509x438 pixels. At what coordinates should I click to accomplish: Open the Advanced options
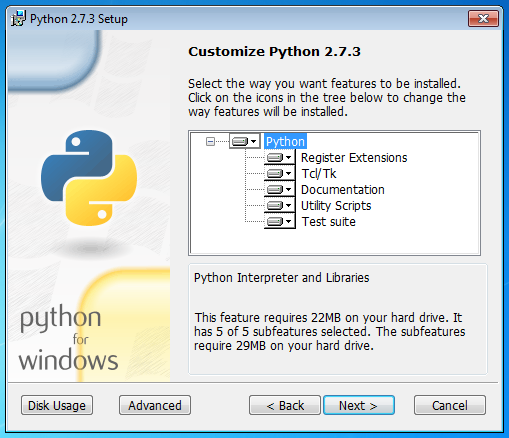(x=155, y=405)
